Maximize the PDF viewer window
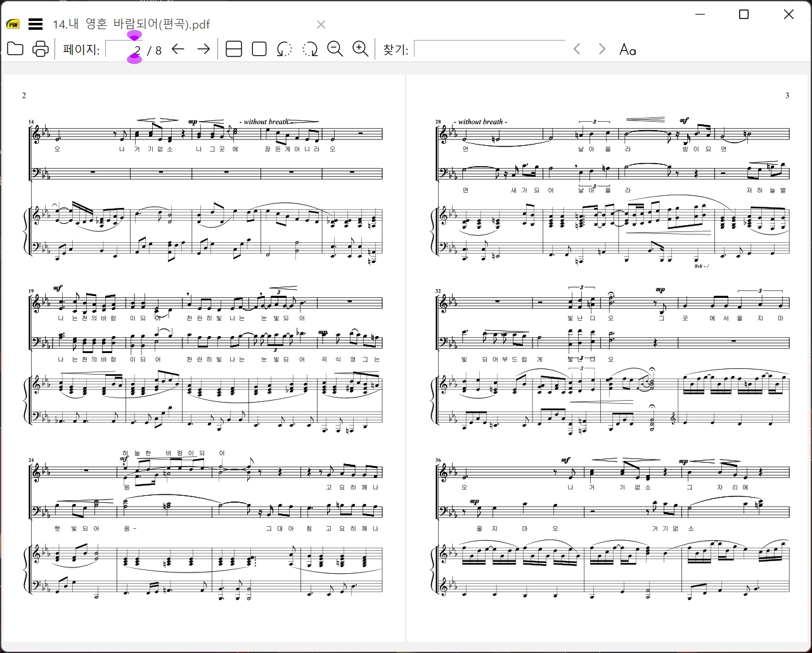 (744, 14)
